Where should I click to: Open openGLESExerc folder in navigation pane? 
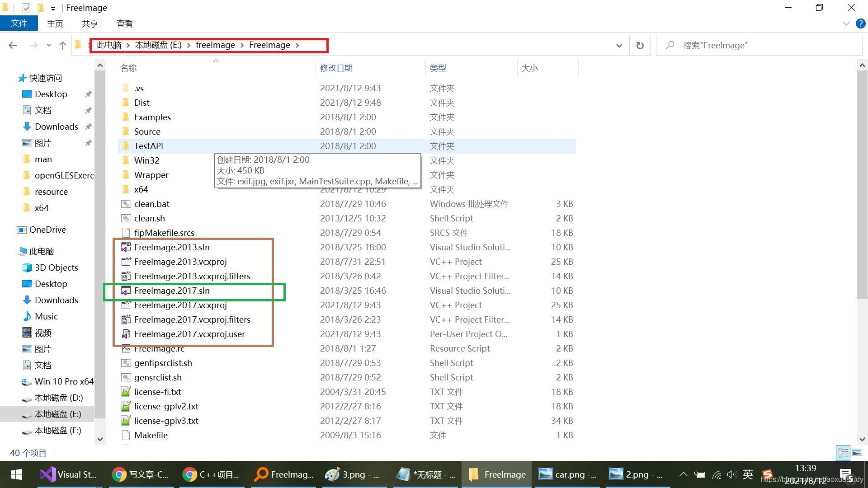pos(64,175)
